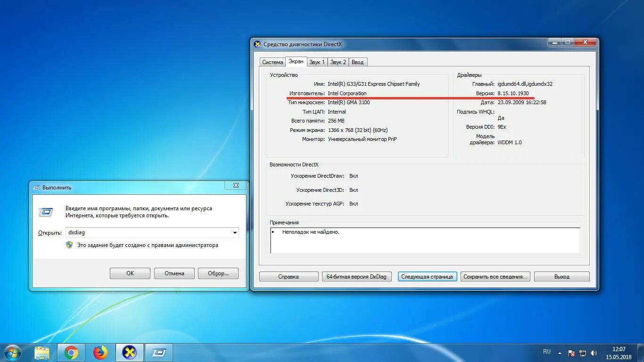Open the Звук 2 tab
The width and height of the screenshot is (644, 362).
(338, 62)
